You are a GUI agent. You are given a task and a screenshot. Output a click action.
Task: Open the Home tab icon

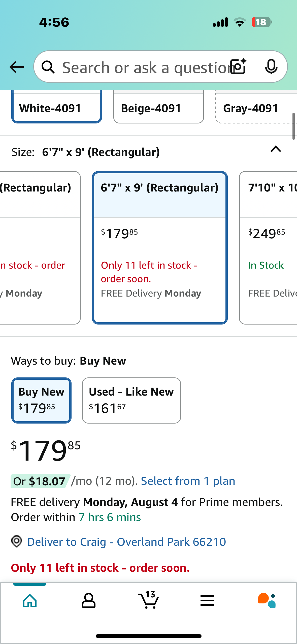click(x=30, y=601)
